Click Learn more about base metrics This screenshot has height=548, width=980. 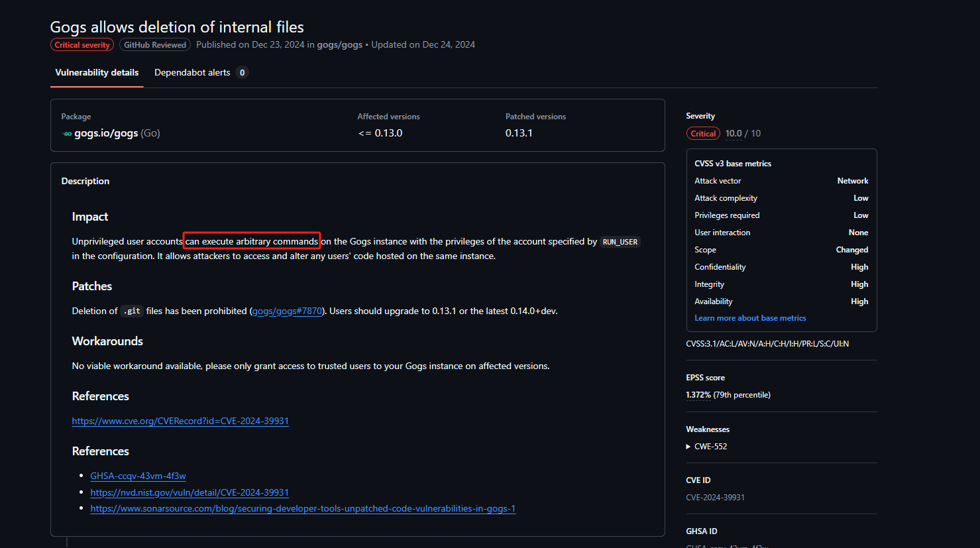(750, 318)
